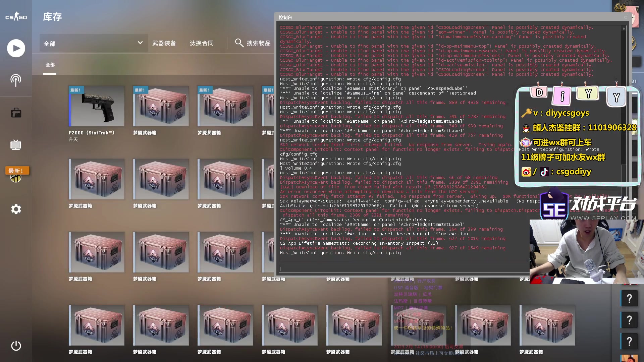Click the 库存 inventory page title
The width and height of the screenshot is (644, 362).
[x=52, y=17]
